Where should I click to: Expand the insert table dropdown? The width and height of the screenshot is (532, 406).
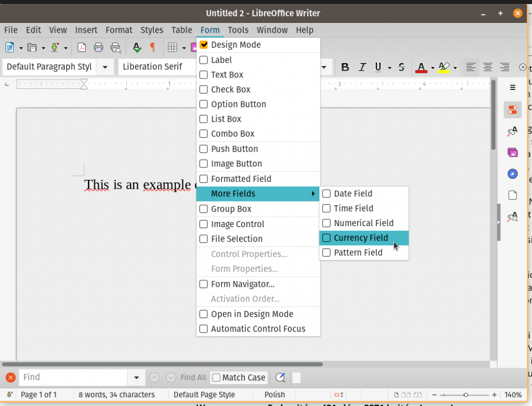click(184, 47)
